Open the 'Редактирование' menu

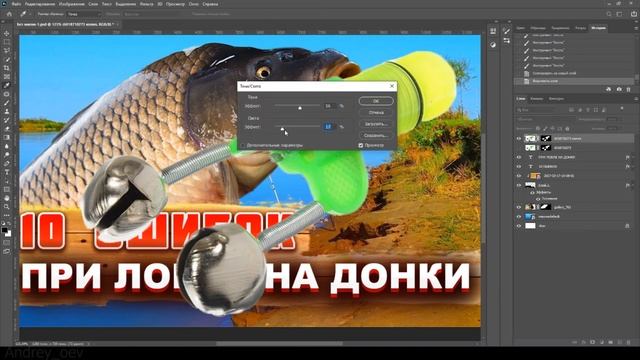pyautogui.click(x=40, y=4)
